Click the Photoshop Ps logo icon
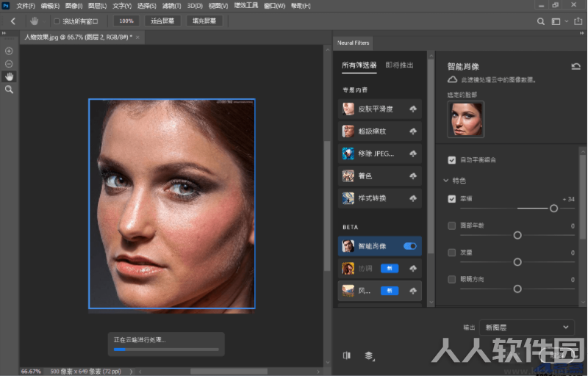The height and width of the screenshot is (376, 588). click(6, 6)
